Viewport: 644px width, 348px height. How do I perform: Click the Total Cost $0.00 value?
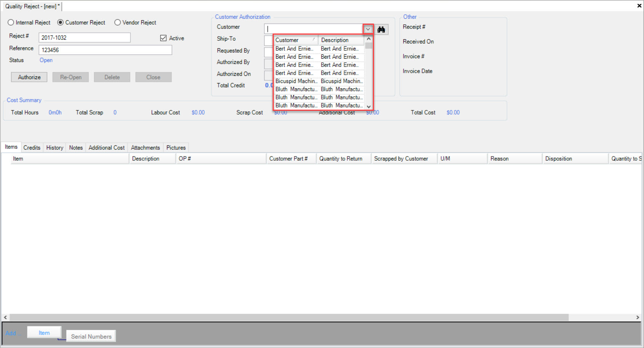(453, 112)
